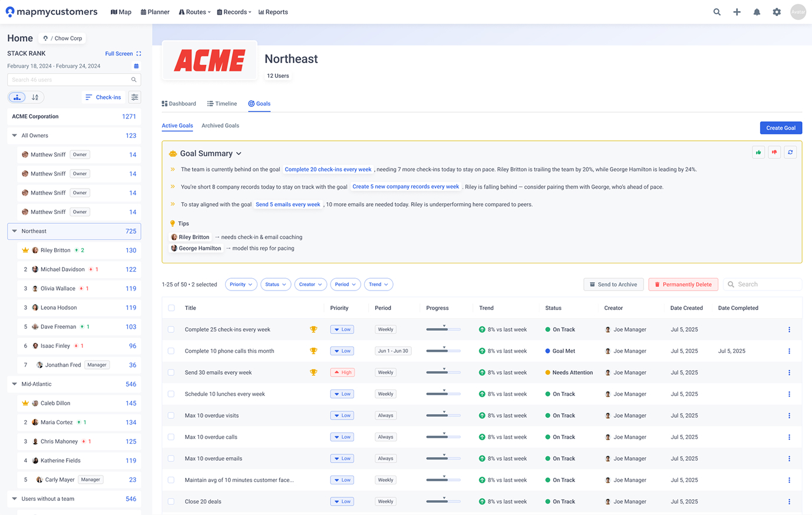The height and width of the screenshot is (515, 812).
Task: Open the calendar date picker in Stack Rank
Action: [x=136, y=66]
